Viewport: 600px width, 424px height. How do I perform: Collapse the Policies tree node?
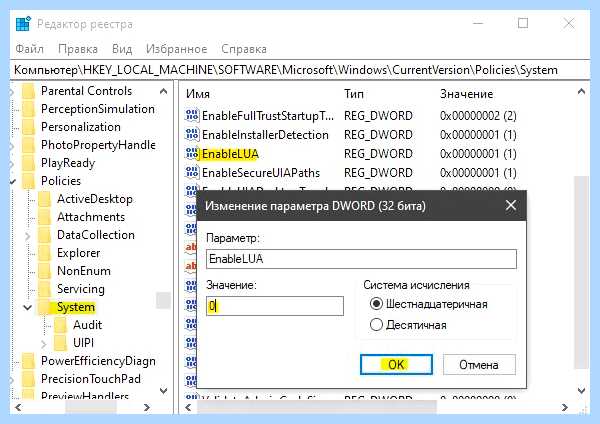pyautogui.click(x=13, y=181)
